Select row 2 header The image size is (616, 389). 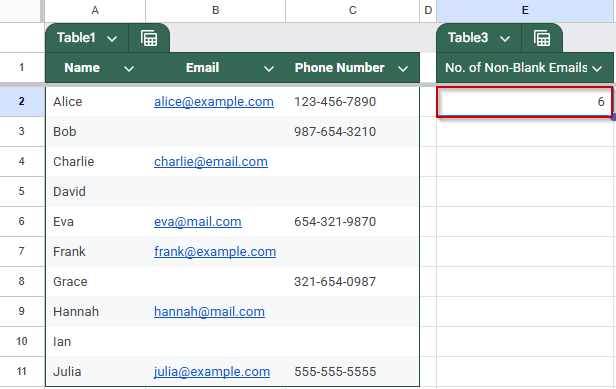pyautogui.click(x=22, y=101)
